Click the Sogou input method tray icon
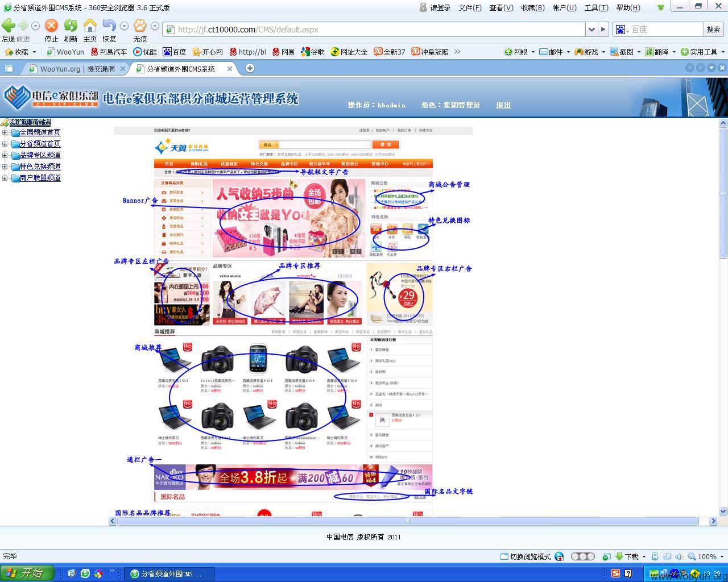 (x=615, y=573)
